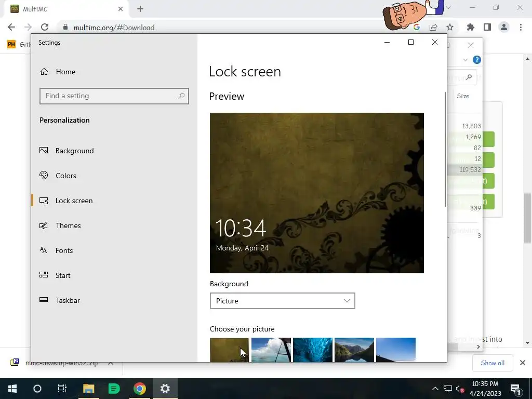
Task: Open Themes settings page
Action: click(60, 225)
